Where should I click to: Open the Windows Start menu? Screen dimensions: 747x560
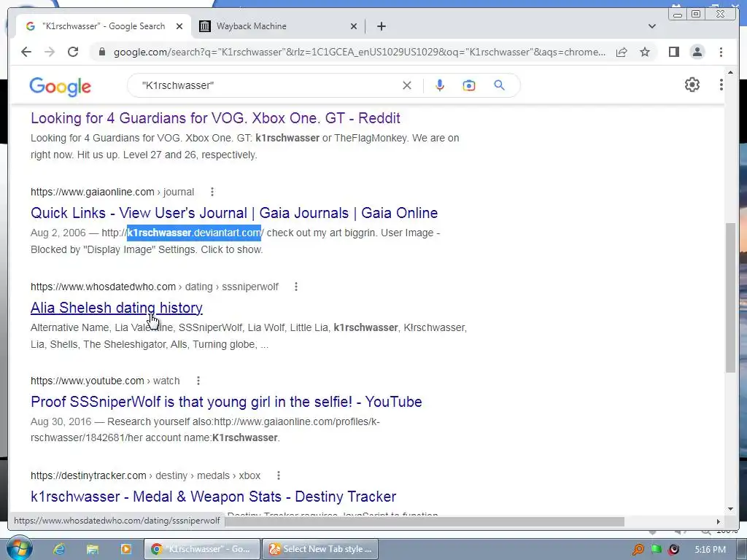(19, 548)
